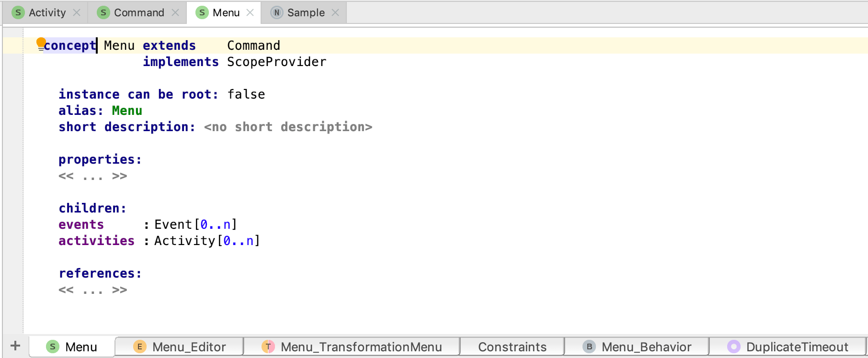Viewport: 868px width, 358px height.
Task: Click the '0..n' cardinality of events
Action: tap(215, 224)
